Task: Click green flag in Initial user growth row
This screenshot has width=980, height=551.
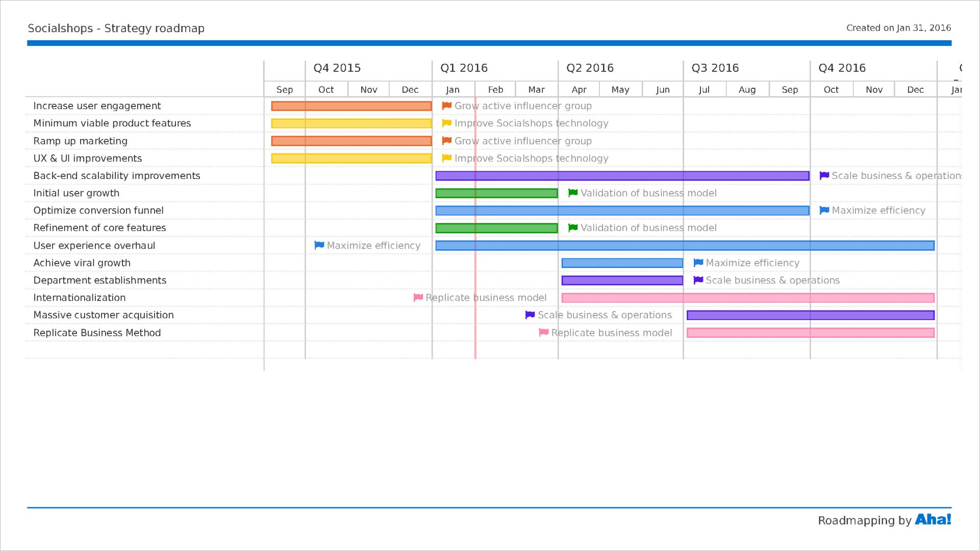Action: pos(573,193)
